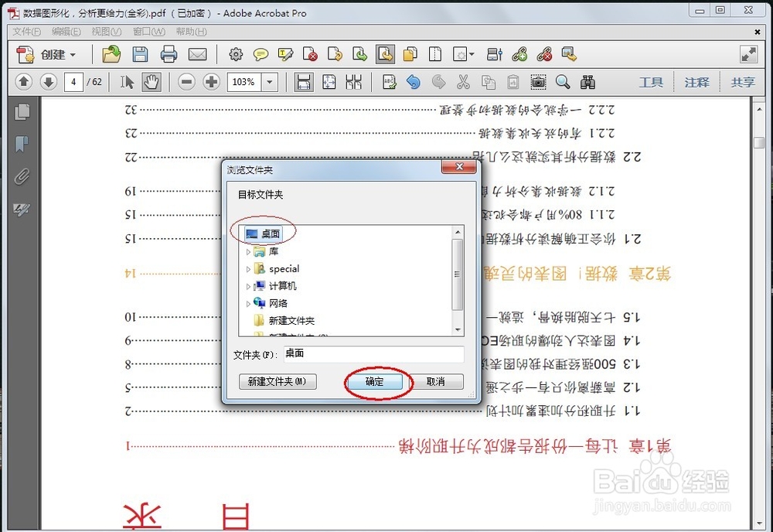Zoom in with plus button
The image size is (773, 532).
[212, 82]
